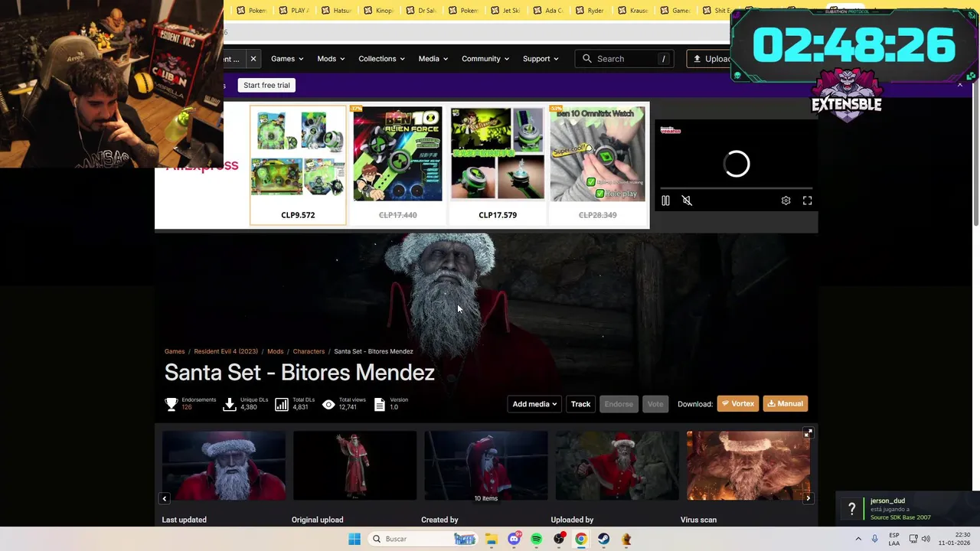Download with Vortex button
The width and height of the screenshot is (980, 551).
click(737, 404)
